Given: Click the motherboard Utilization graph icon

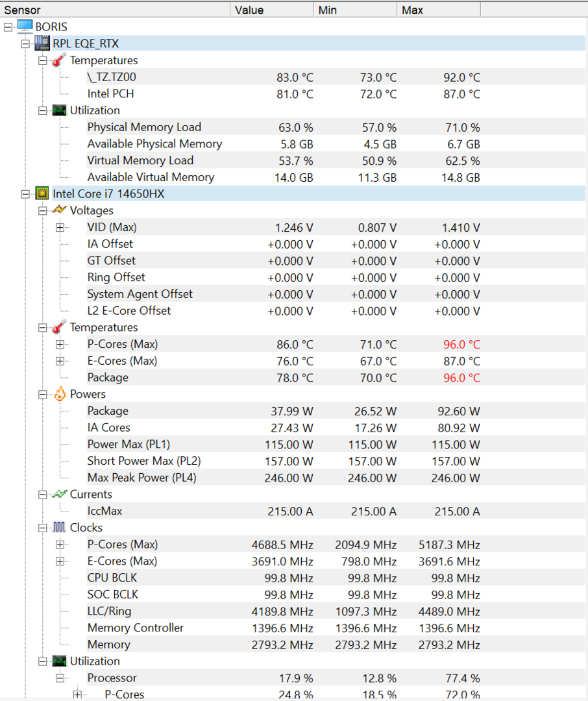Looking at the screenshot, I should point(59,110).
